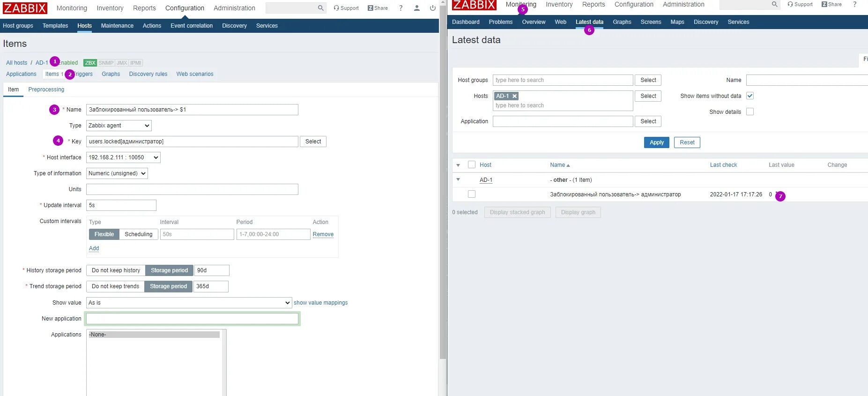The image size is (868, 396).
Task: Click Select button for Host groups
Action: tap(648, 80)
